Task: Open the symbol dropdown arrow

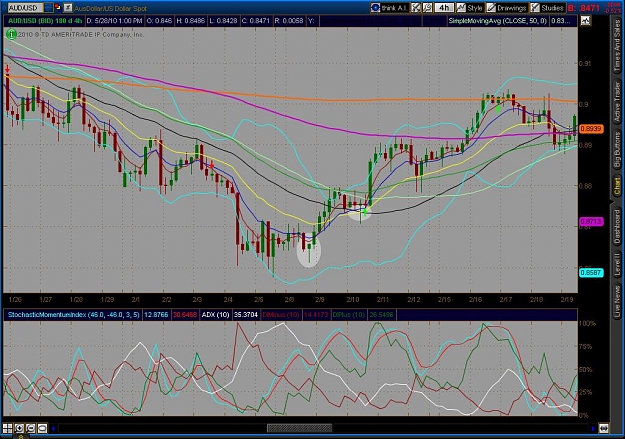Action: click(x=48, y=8)
